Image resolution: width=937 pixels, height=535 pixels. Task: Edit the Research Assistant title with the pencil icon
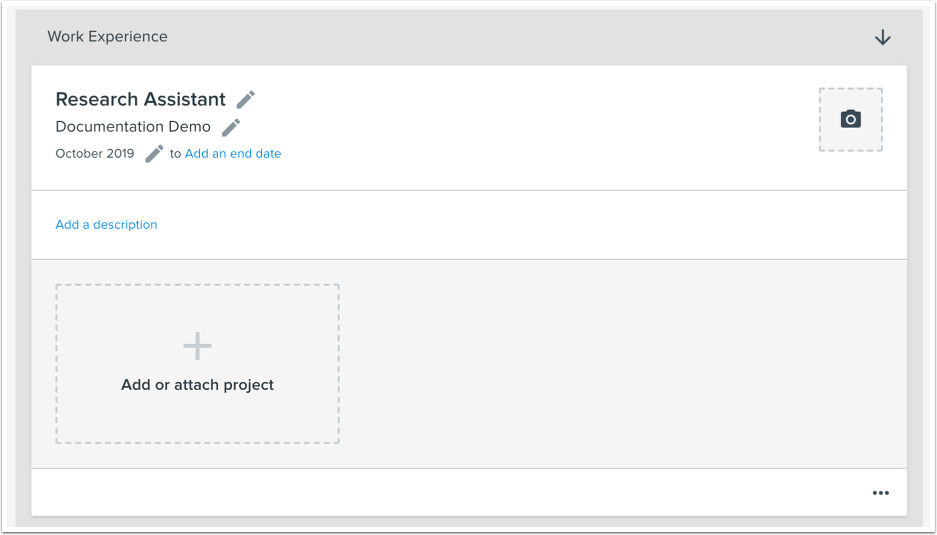coord(246,99)
